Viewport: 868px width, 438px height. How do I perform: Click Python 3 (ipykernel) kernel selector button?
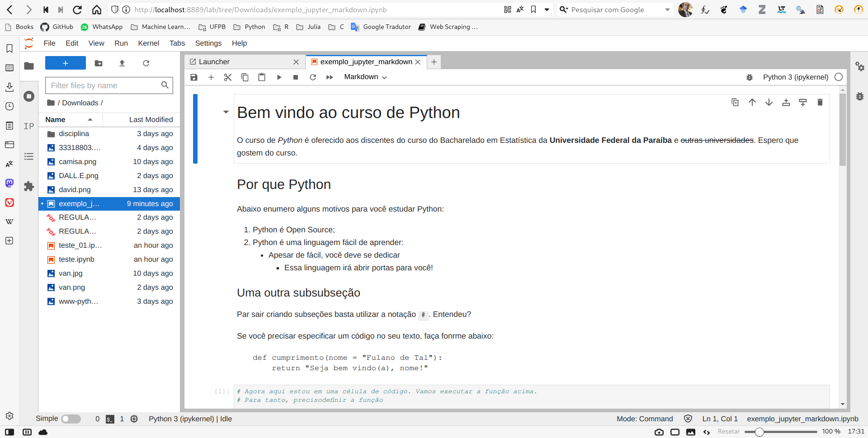tap(795, 77)
